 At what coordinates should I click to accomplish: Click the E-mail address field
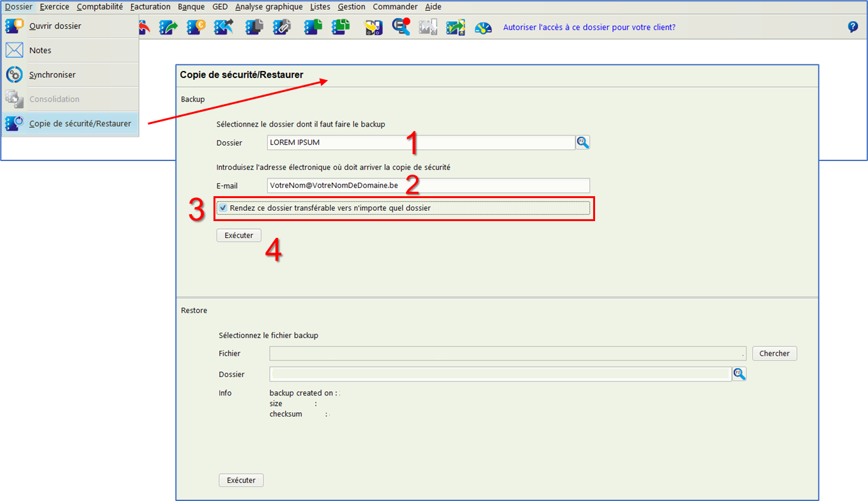pyautogui.click(x=428, y=185)
